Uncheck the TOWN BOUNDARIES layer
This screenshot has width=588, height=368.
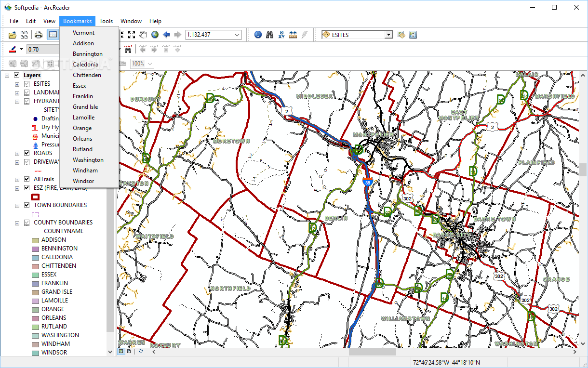point(27,205)
